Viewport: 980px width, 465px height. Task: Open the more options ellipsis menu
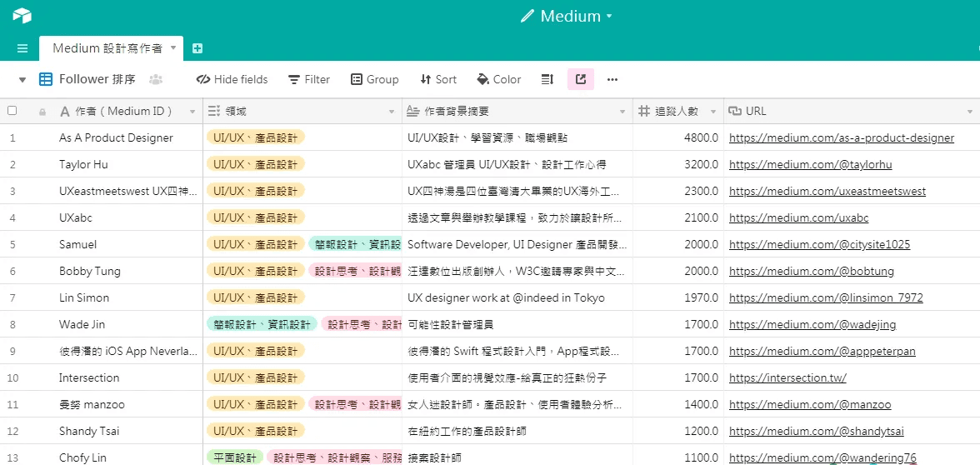click(x=612, y=79)
